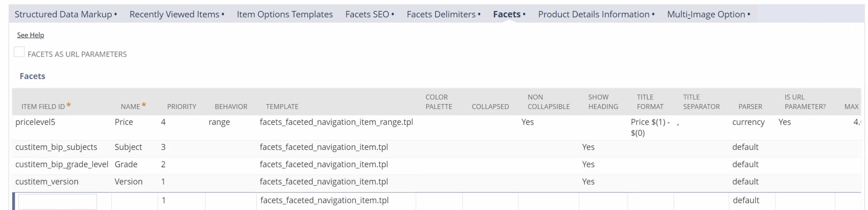This screenshot has height=210, width=868.
Task: Click the empty Item Field ID input
Action: tap(58, 202)
